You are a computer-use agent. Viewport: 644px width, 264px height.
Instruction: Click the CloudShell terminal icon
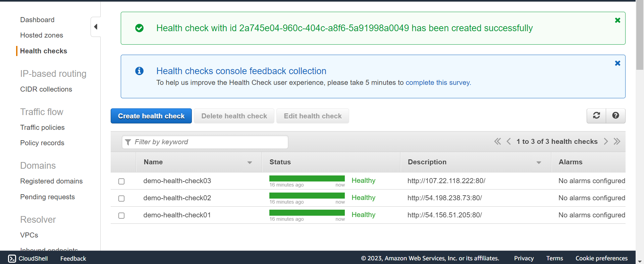point(12,258)
